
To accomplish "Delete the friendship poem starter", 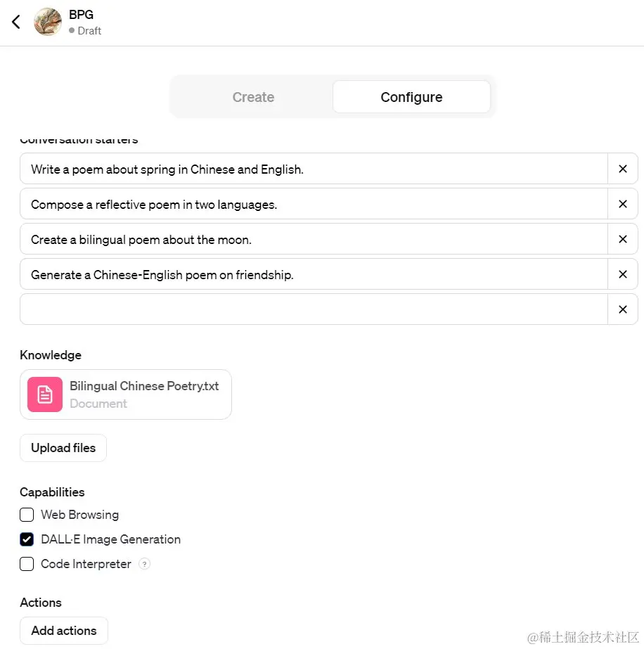I will (622, 274).
